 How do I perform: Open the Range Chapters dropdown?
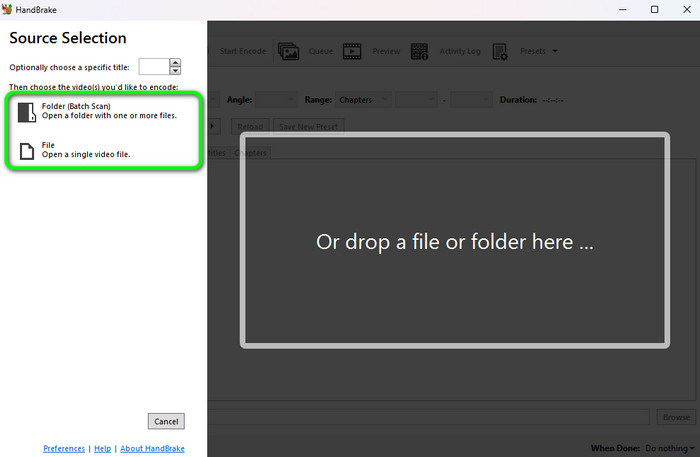coord(363,100)
